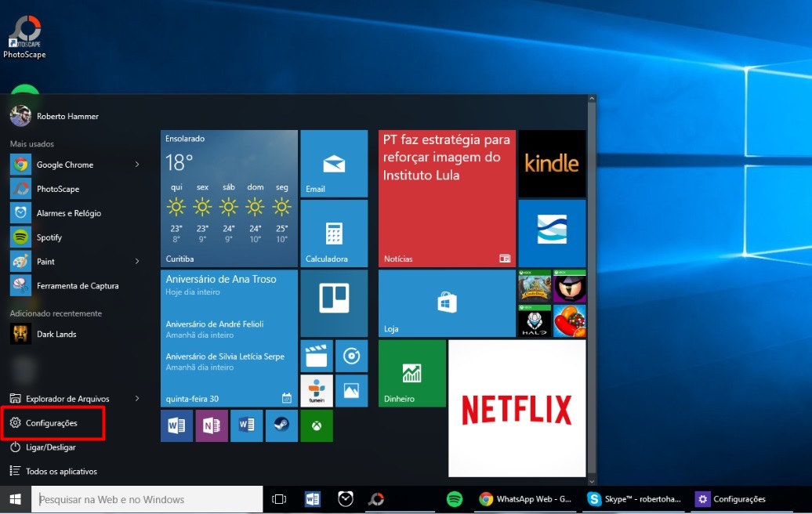Open Alarmes e Relógio app

[x=75, y=213]
